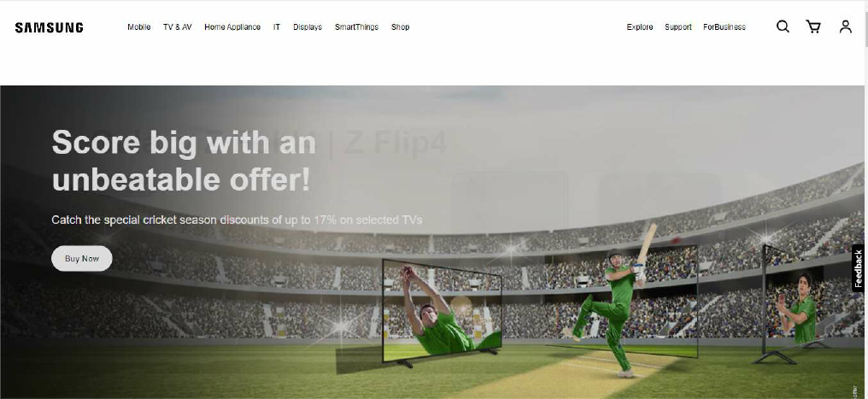Open the Support link
This screenshot has width=868, height=399.
coord(678,27)
